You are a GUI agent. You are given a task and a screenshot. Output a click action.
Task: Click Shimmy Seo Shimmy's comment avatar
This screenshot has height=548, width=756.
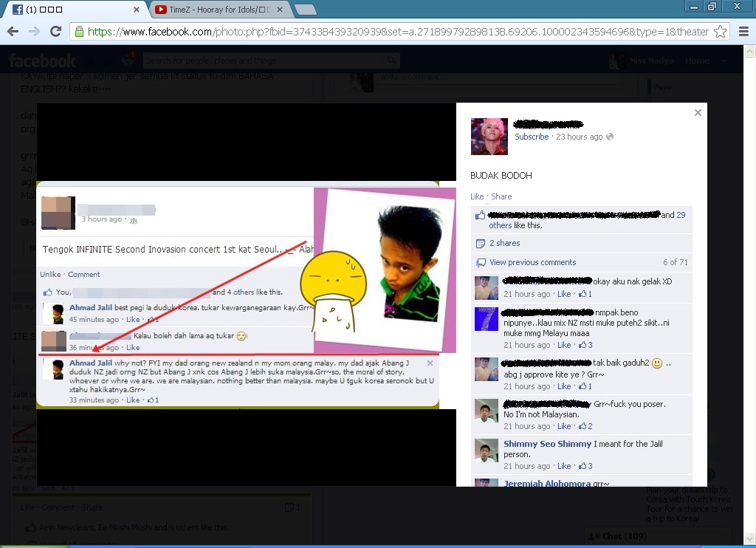click(486, 450)
